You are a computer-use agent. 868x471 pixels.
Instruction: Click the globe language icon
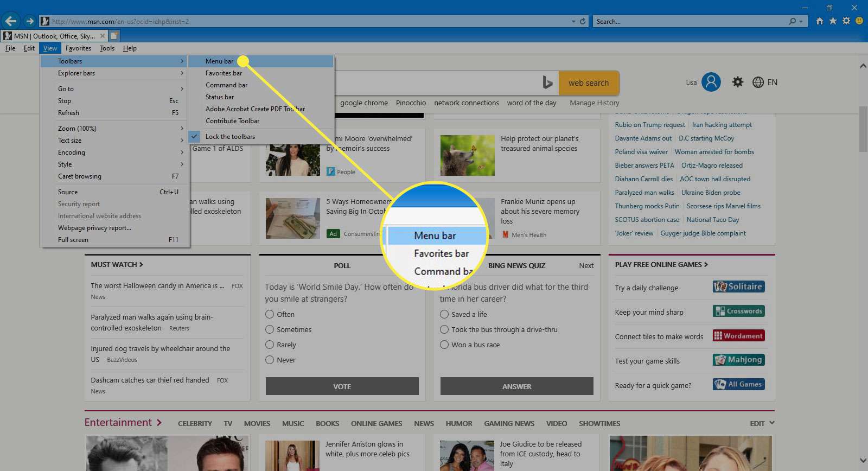pos(758,82)
